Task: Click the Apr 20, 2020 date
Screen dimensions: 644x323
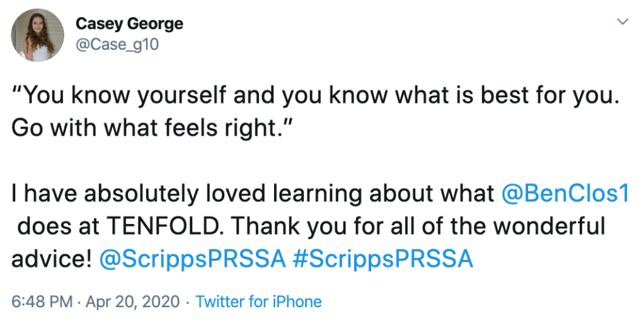Action: pyautogui.click(x=133, y=302)
